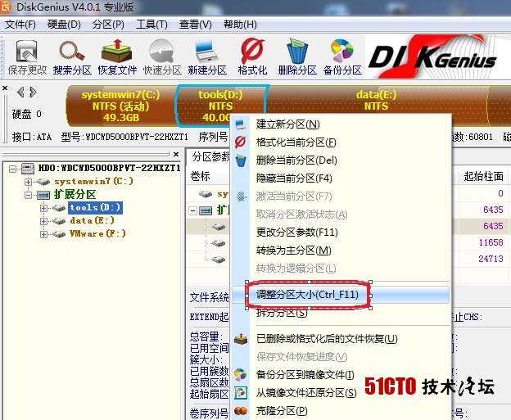The height and width of the screenshot is (420, 511).
Task: Expand VMware (F:) tree node
Action: (43, 234)
